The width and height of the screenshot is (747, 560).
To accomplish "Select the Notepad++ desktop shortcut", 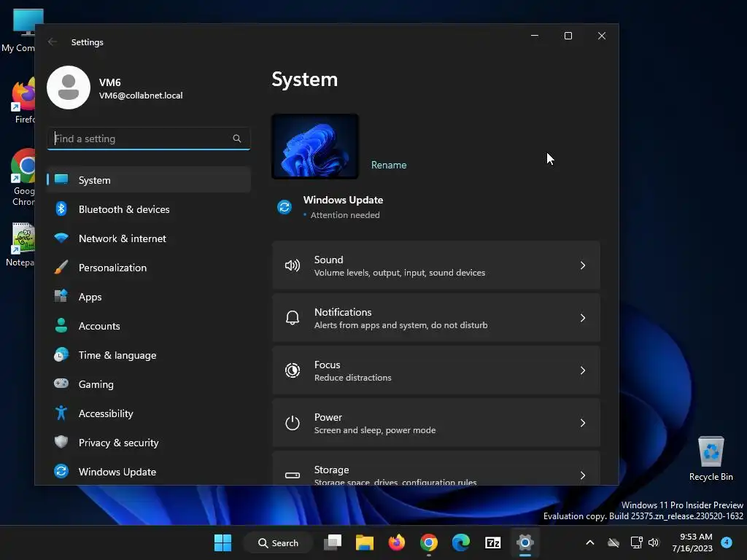I will pyautogui.click(x=21, y=245).
